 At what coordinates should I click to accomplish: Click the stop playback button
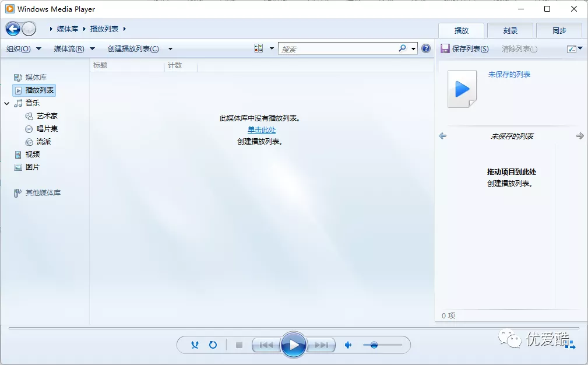pos(240,345)
